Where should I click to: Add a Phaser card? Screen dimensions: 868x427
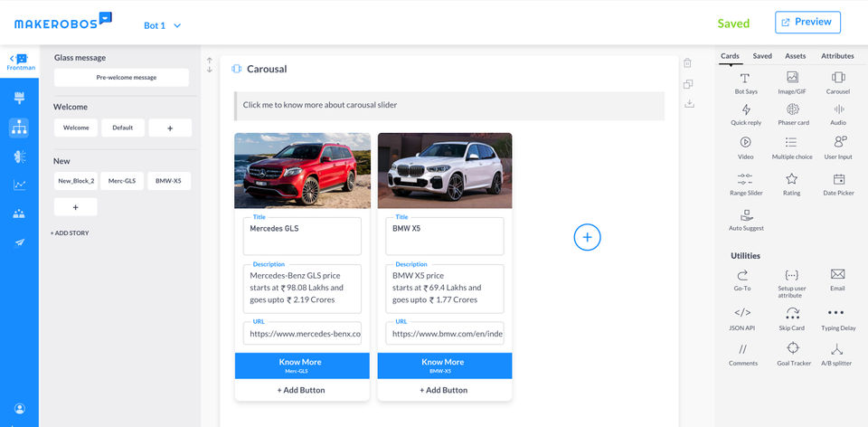point(793,115)
